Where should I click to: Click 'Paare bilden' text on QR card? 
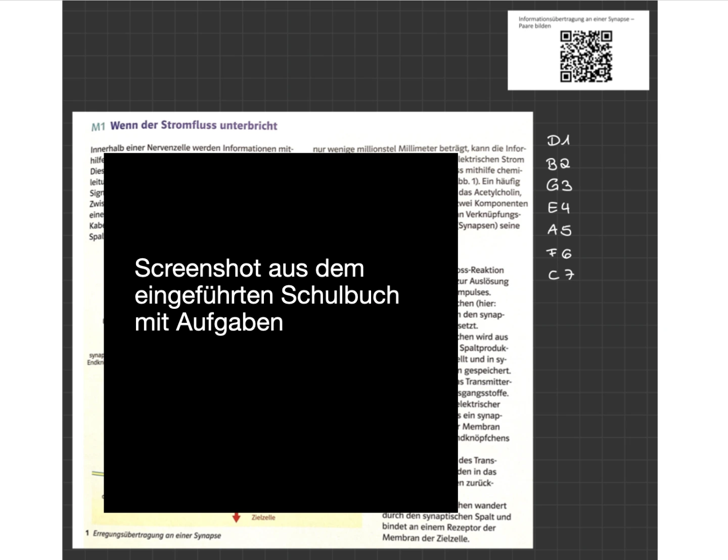pos(534,26)
